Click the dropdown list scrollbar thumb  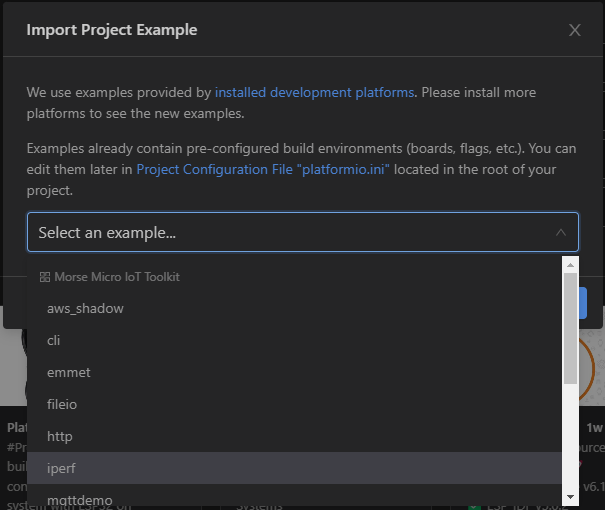570,330
